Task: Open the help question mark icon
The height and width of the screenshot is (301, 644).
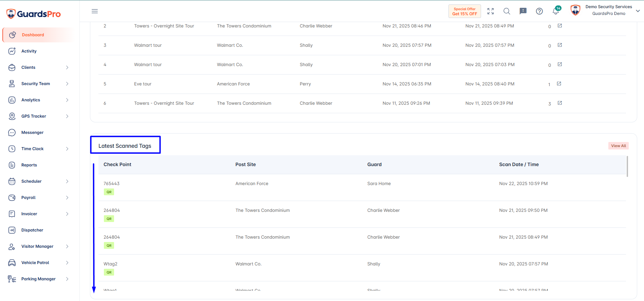Action: click(x=539, y=11)
